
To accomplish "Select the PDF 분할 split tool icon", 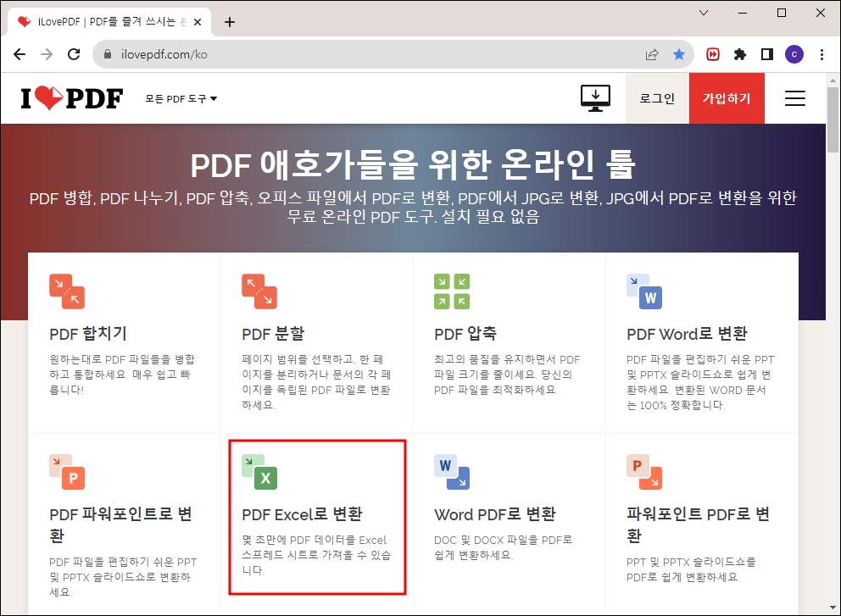I will click(259, 292).
